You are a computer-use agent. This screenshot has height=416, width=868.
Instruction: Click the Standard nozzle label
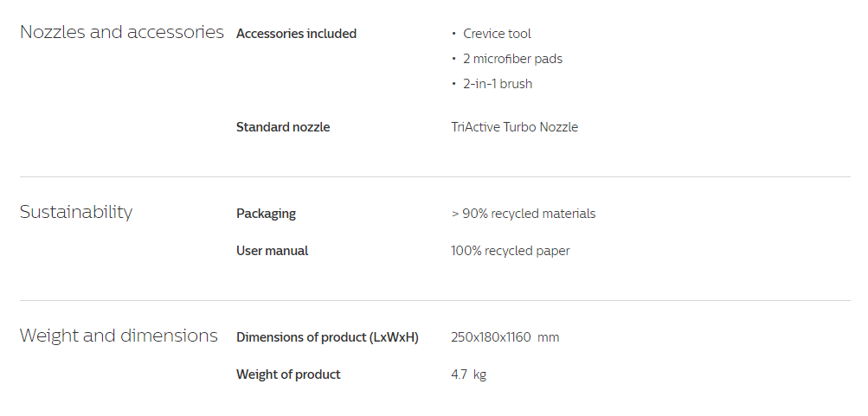[283, 127]
